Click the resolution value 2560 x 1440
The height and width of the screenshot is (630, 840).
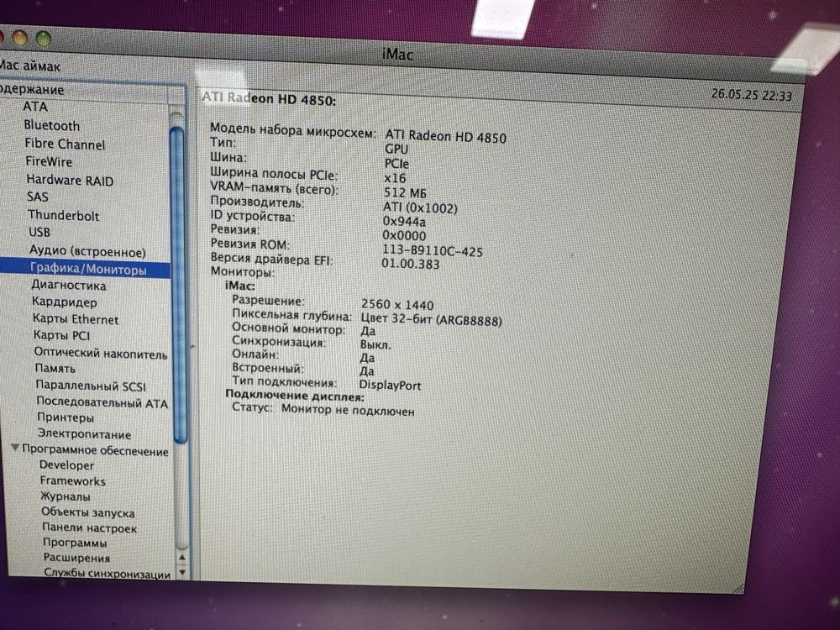click(397, 304)
